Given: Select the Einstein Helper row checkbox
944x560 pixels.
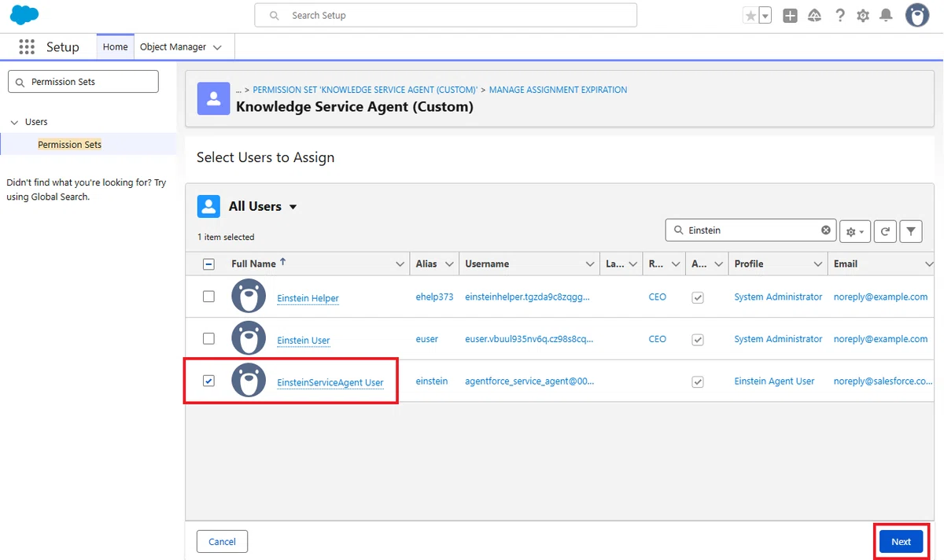Looking at the screenshot, I should pos(208,297).
